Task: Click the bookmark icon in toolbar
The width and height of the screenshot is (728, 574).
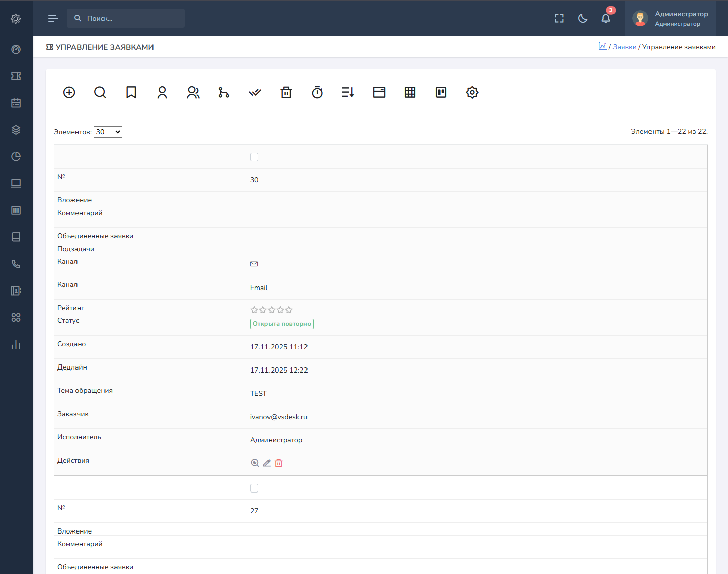Action: click(131, 92)
